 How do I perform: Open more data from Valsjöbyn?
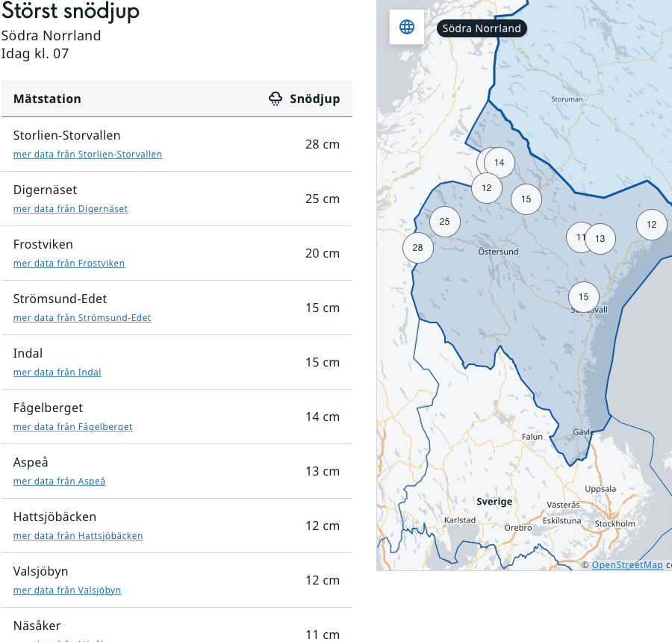coord(67,590)
